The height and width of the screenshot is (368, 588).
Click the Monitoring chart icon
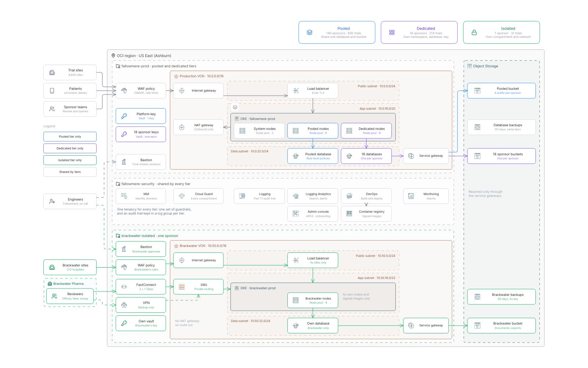point(411,196)
